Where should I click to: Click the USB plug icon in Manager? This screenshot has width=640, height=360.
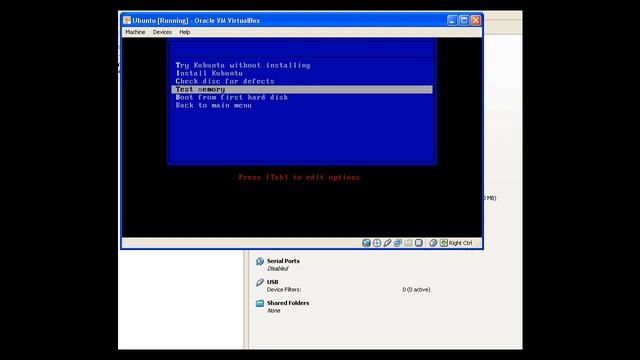[260, 282]
